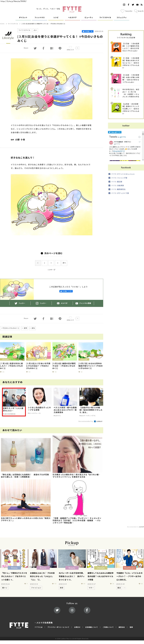Click 次のページを読む link

(x=52, y=253)
